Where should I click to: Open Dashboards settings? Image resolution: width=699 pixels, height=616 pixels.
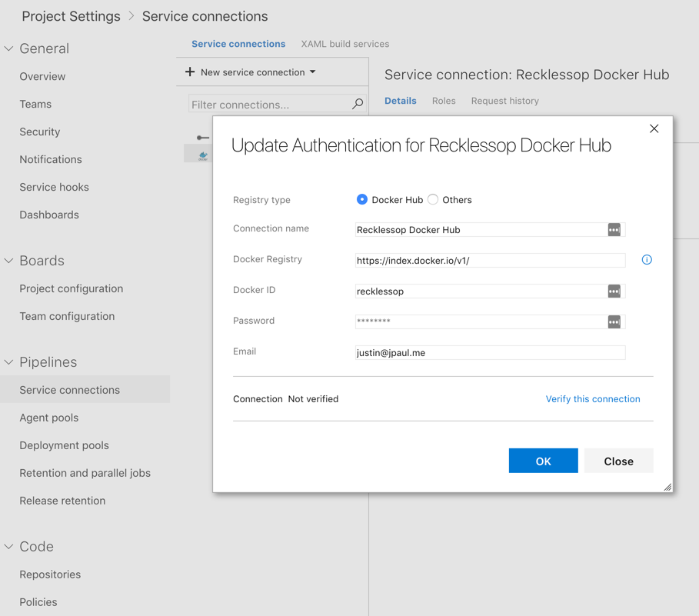coord(49,215)
